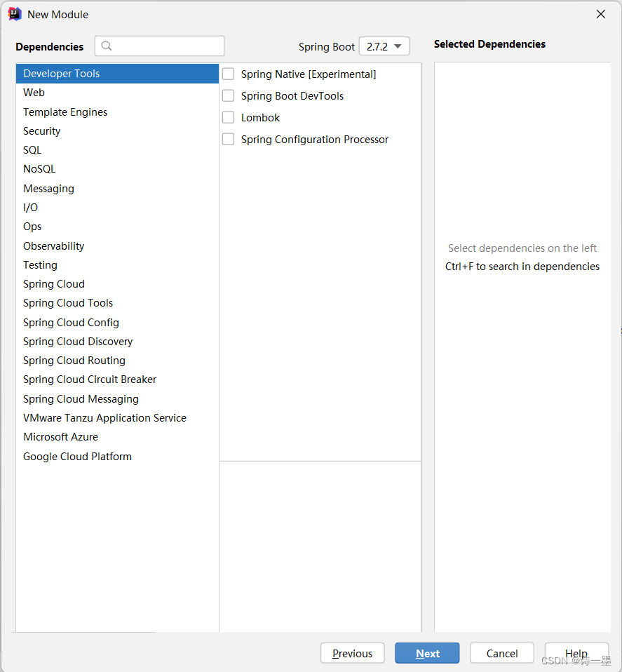Select Spring Cloud Routing category
This screenshot has width=622, height=672.
point(117,361)
